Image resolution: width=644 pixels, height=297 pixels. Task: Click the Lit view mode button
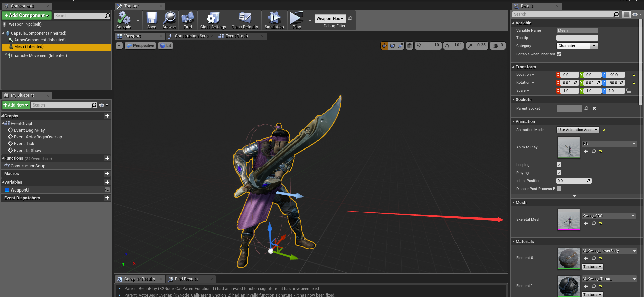[166, 46]
